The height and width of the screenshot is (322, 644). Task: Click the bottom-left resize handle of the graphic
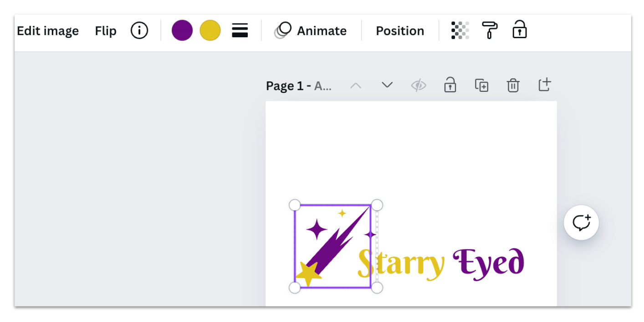pyautogui.click(x=295, y=287)
